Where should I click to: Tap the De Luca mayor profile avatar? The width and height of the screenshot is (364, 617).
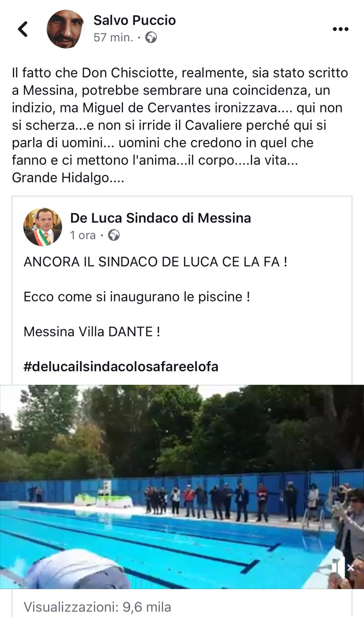[x=42, y=227]
